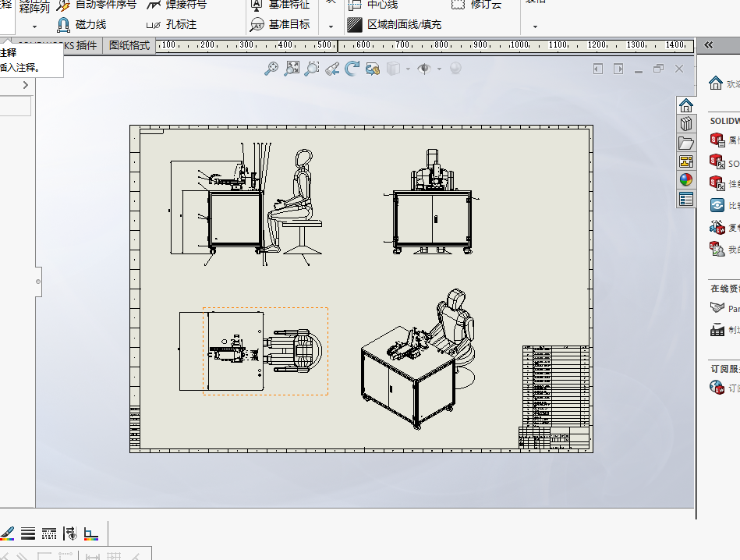Click the Property Tab Builder icon

coord(717,140)
